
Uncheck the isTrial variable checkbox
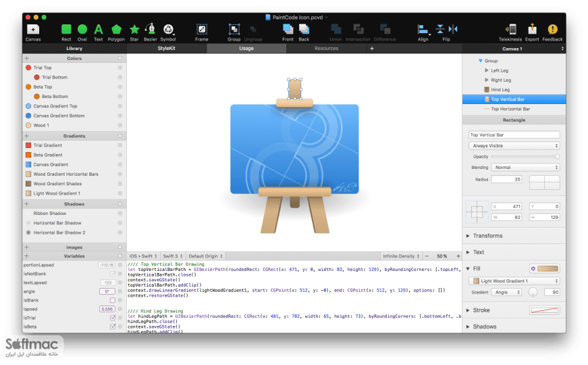click(113, 318)
